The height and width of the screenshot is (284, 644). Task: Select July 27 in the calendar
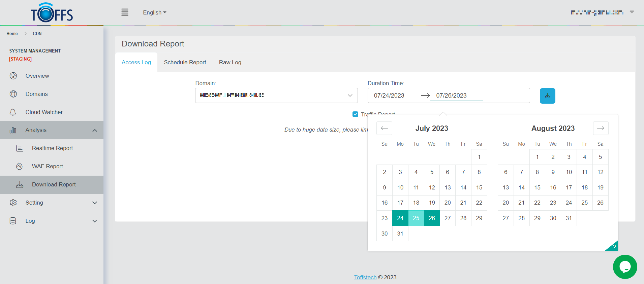click(447, 218)
